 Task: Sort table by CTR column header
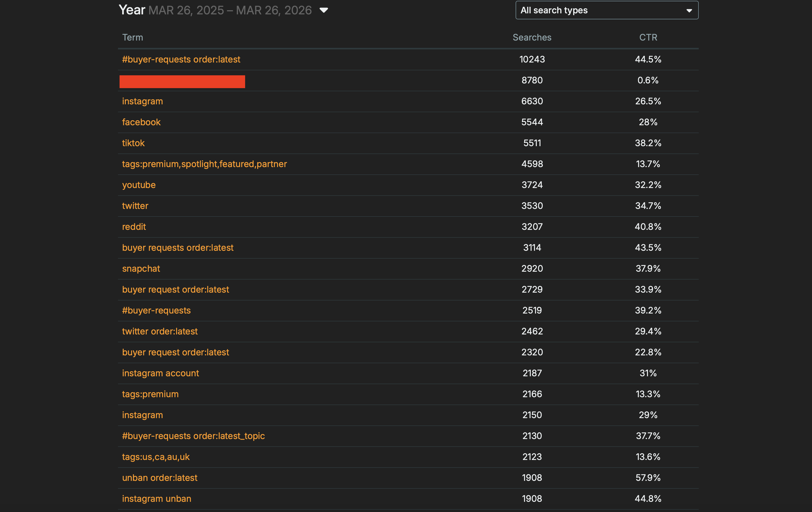tap(648, 37)
